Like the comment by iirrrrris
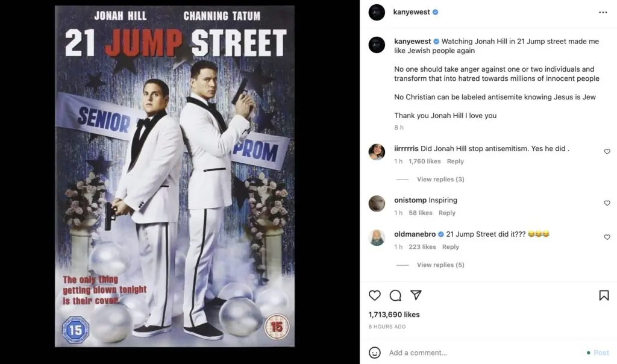Screen dimensions: 617x364 [607, 152]
